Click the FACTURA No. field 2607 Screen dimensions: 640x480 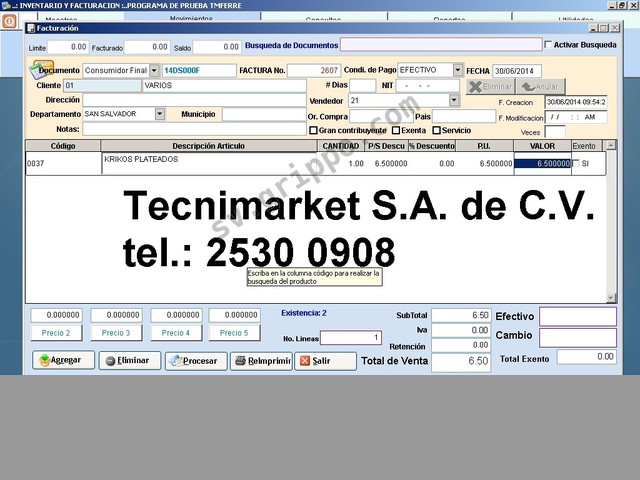point(314,70)
